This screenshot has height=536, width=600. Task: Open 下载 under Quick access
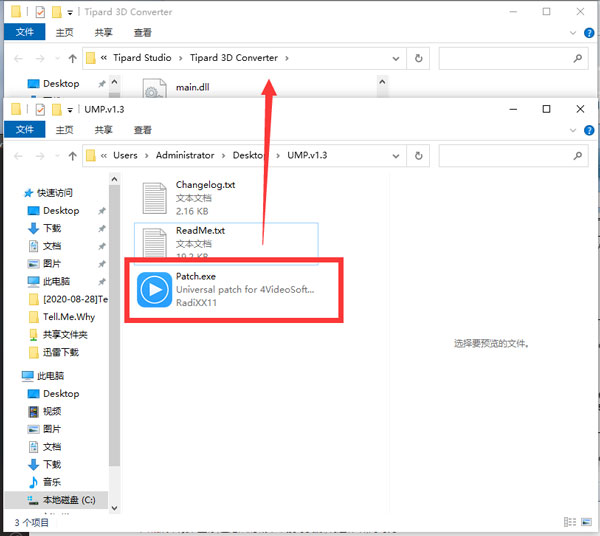pos(52,228)
